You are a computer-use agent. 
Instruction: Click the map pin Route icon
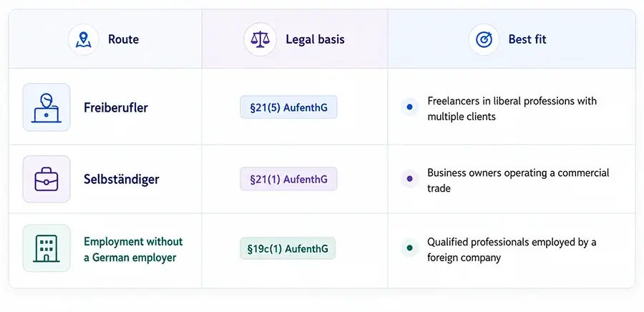coord(84,39)
